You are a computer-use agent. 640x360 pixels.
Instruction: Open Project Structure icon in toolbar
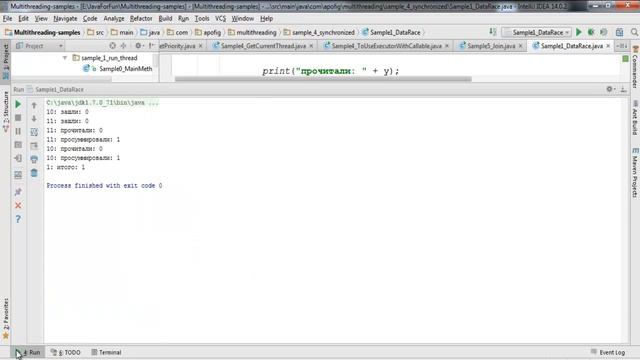click(x=619, y=32)
